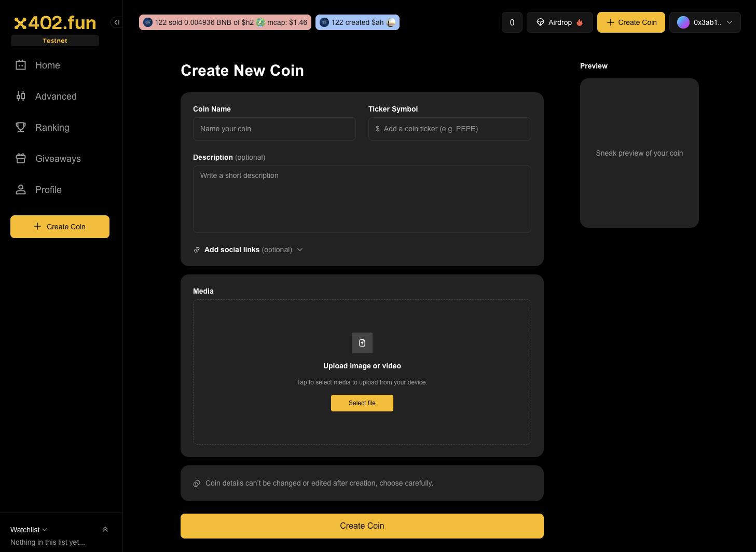Open the Watchlist dropdown
756x552 pixels.
click(x=29, y=530)
